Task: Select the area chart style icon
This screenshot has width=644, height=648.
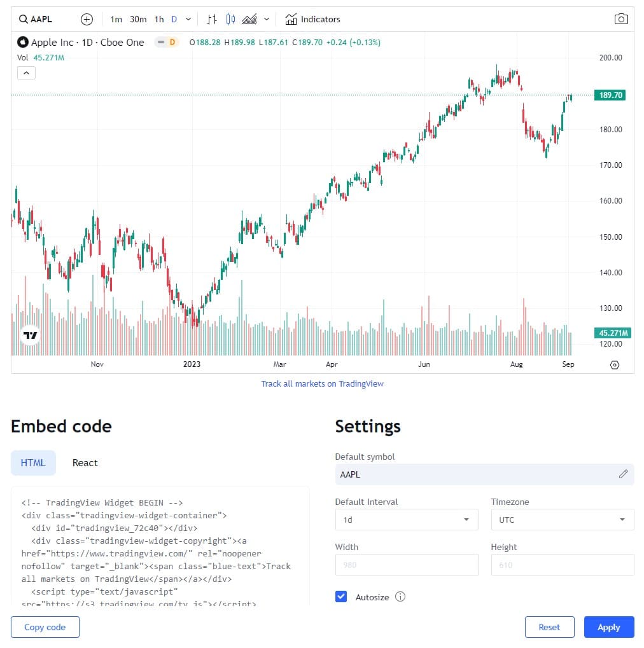Action: 249,19
